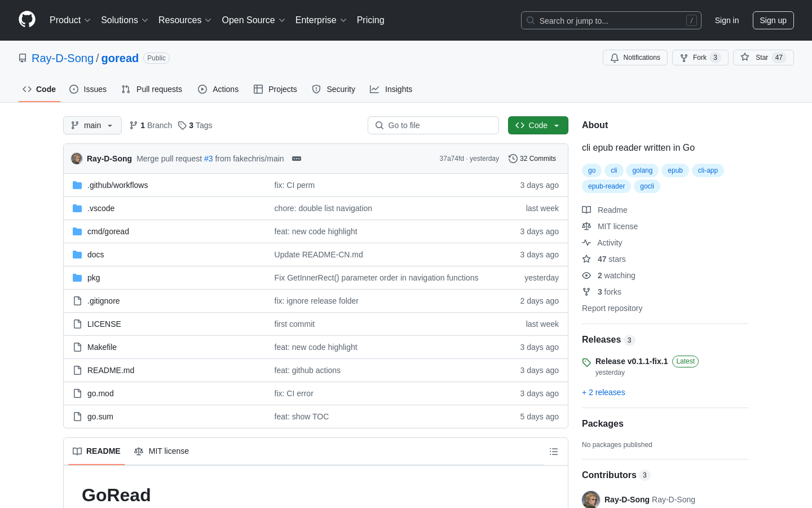Click the release tag icon

tap(586, 362)
